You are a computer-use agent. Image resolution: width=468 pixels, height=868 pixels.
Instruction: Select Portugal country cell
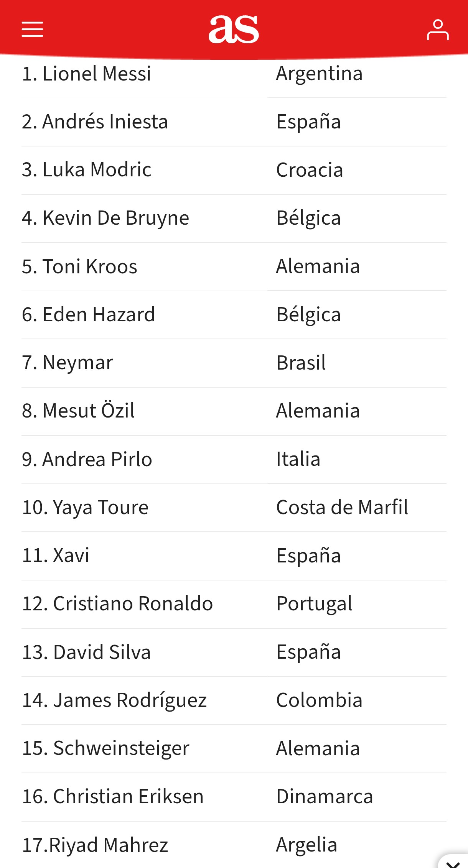coord(314,604)
